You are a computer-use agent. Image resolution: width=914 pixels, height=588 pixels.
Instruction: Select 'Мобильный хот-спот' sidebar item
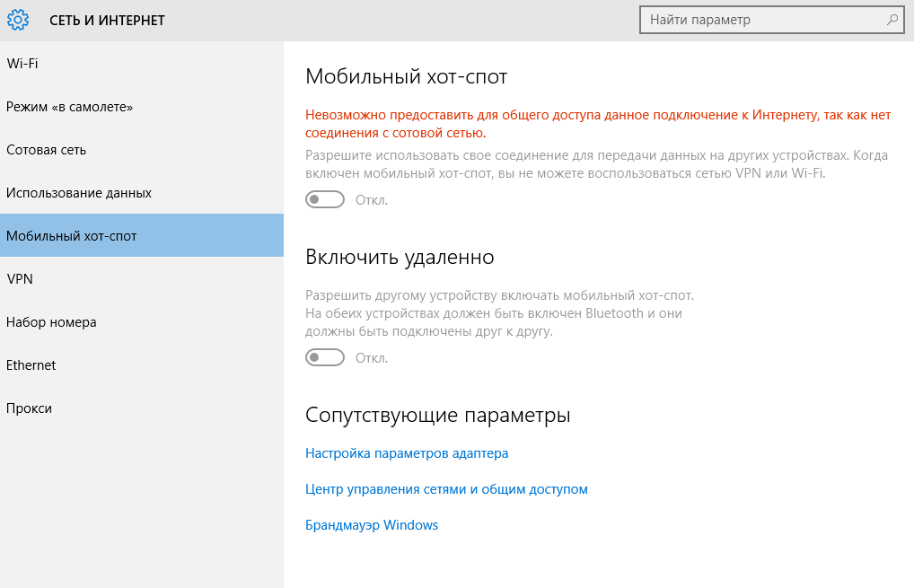click(x=72, y=236)
